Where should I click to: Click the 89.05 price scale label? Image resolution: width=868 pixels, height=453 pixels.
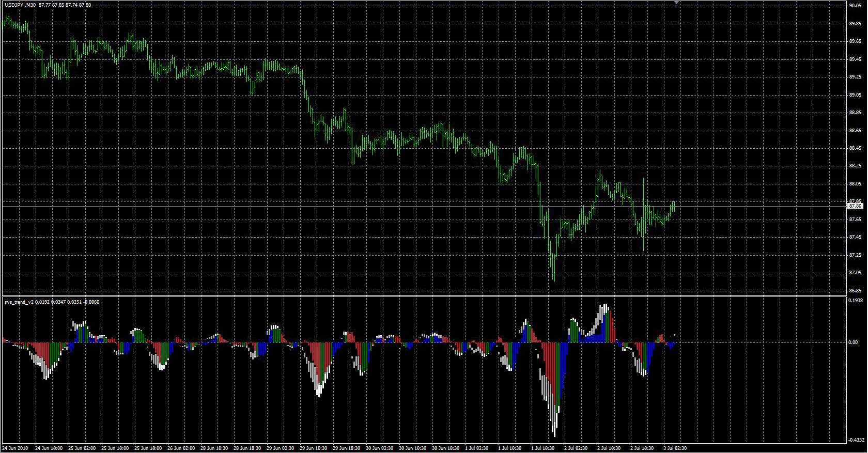coord(855,95)
